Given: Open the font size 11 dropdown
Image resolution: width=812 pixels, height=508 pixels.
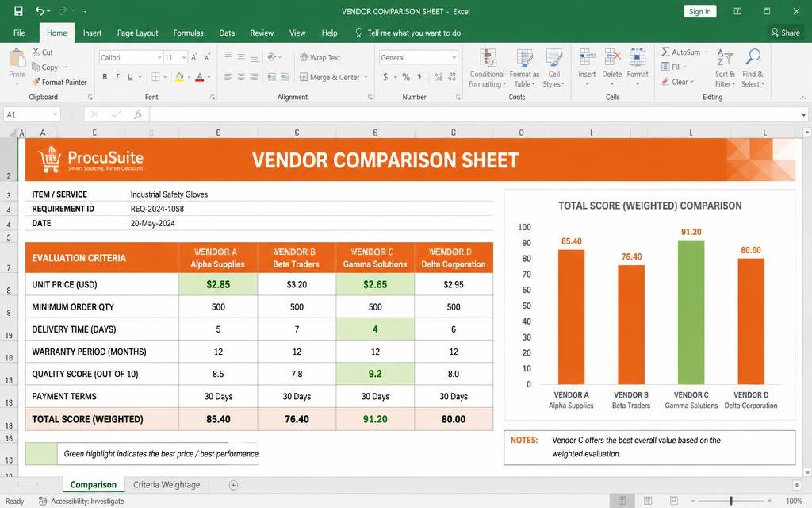Looking at the screenshot, I should click(184, 57).
